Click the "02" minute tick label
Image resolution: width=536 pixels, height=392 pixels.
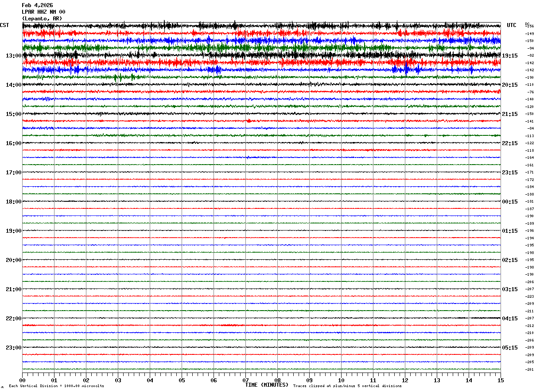pos(86,380)
